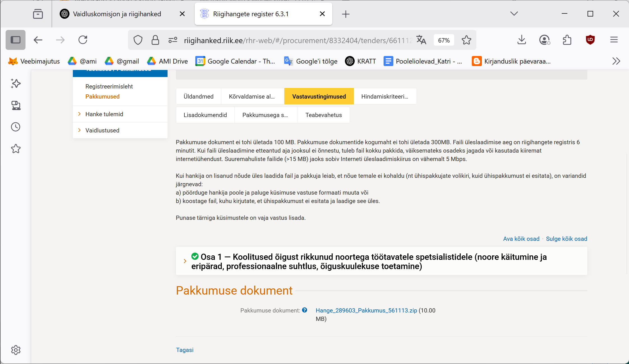Click the forward navigation arrow
This screenshot has height=364, width=629.
60,40
